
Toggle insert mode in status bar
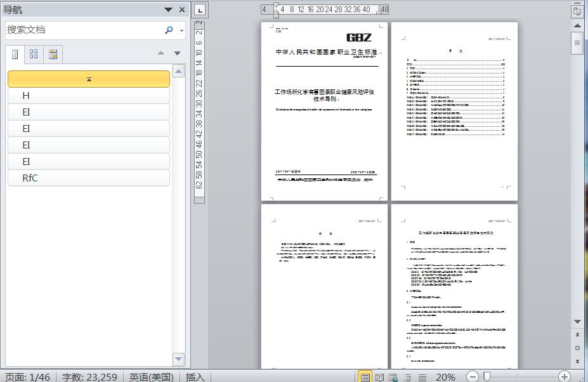[195, 377]
